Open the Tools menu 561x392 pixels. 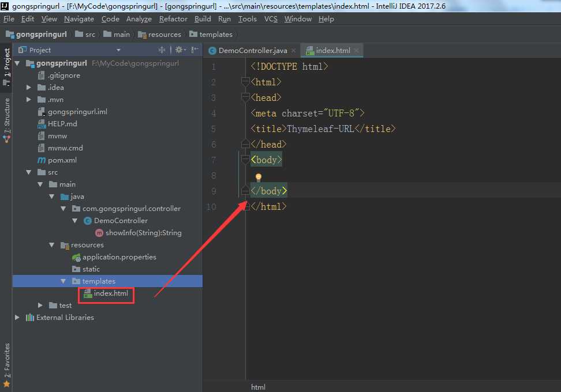click(247, 19)
